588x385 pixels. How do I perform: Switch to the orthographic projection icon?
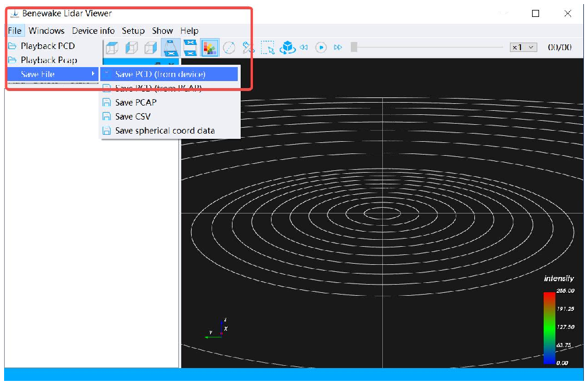pos(190,48)
